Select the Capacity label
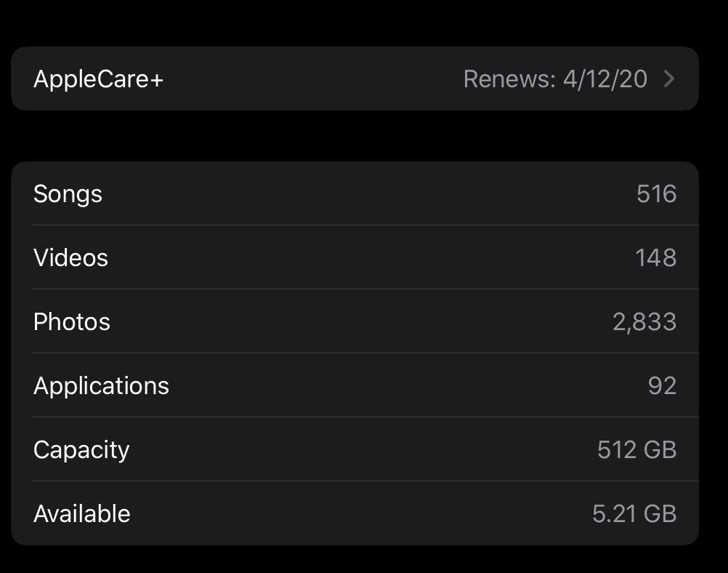 (x=81, y=450)
